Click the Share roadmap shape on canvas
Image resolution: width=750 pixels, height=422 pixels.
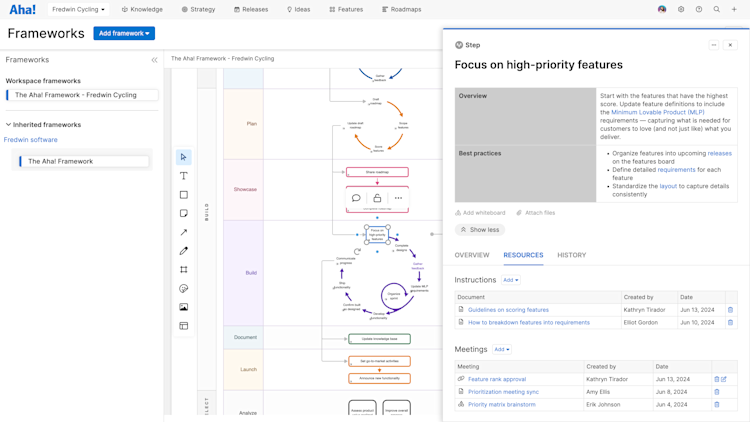[x=377, y=172]
